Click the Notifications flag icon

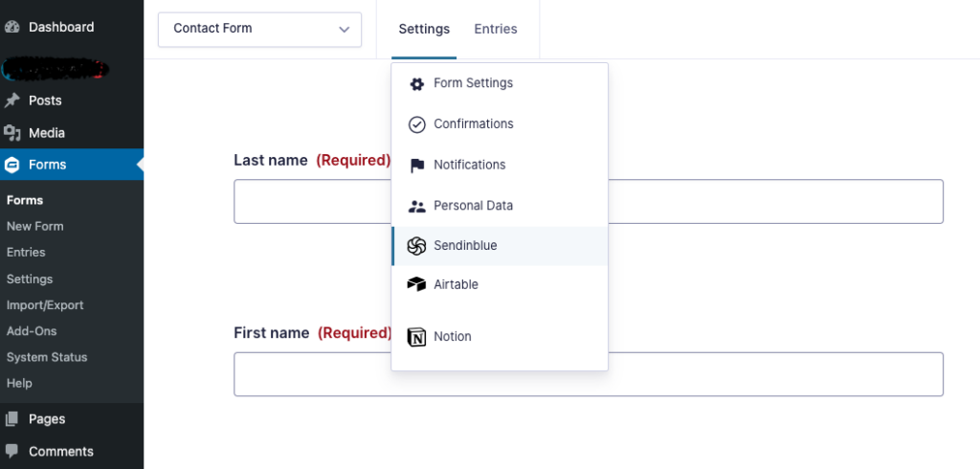(416, 166)
